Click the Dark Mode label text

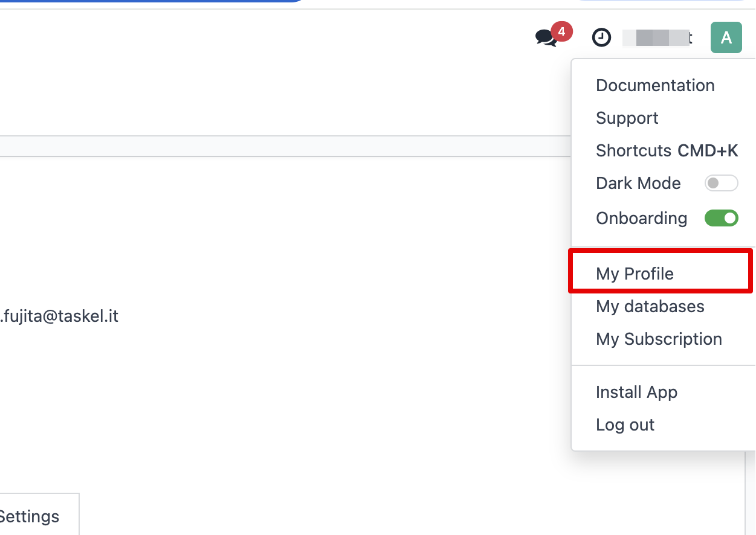pos(638,184)
